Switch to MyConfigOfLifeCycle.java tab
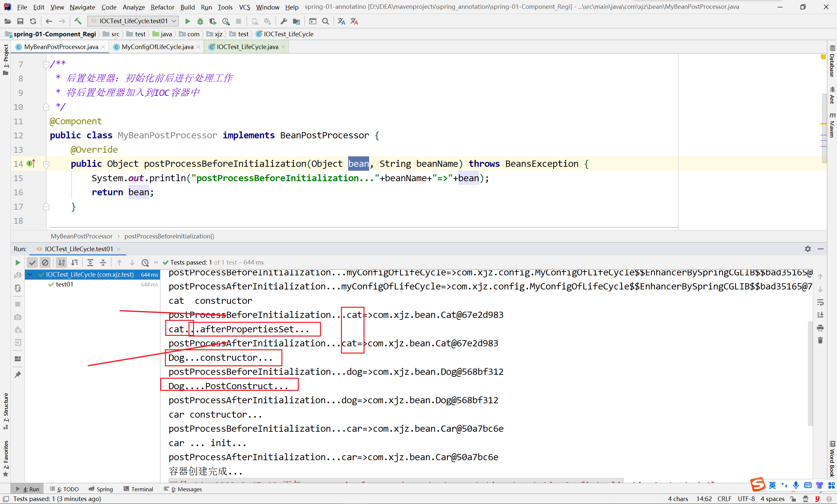Screen dimensions: 837x504 point(157,47)
